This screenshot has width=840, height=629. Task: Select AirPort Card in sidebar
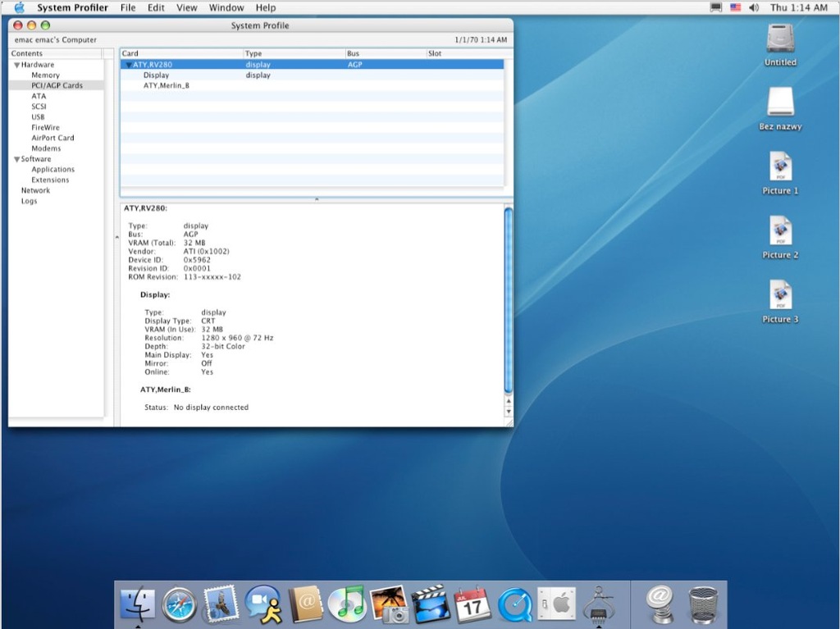(x=52, y=138)
